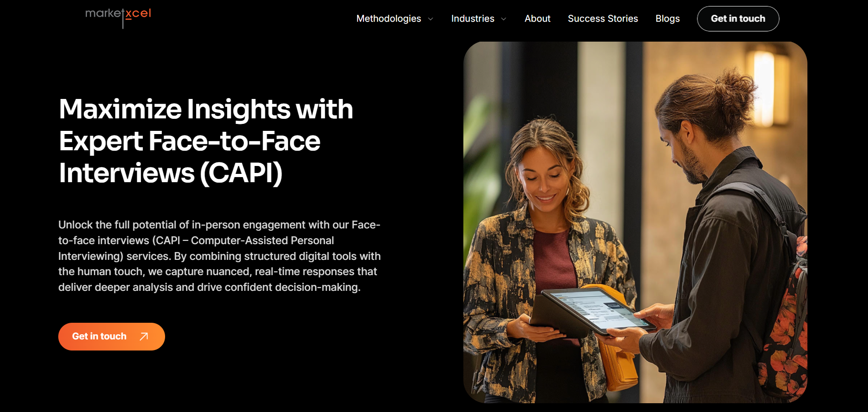Open the Methodologies menu
This screenshot has width=868, height=412.
388,18
